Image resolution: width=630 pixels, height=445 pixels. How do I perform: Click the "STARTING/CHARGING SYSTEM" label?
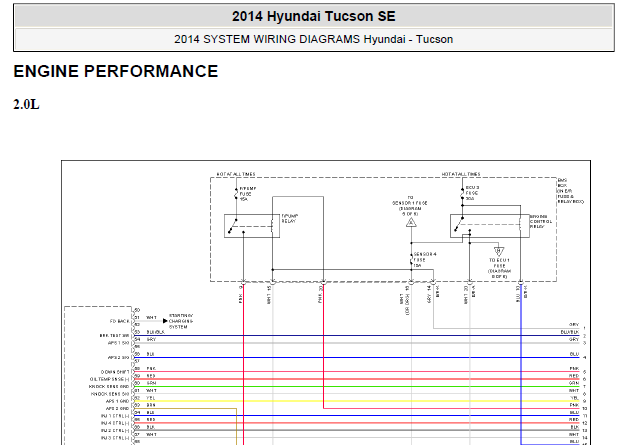pyautogui.click(x=181, y=321)
